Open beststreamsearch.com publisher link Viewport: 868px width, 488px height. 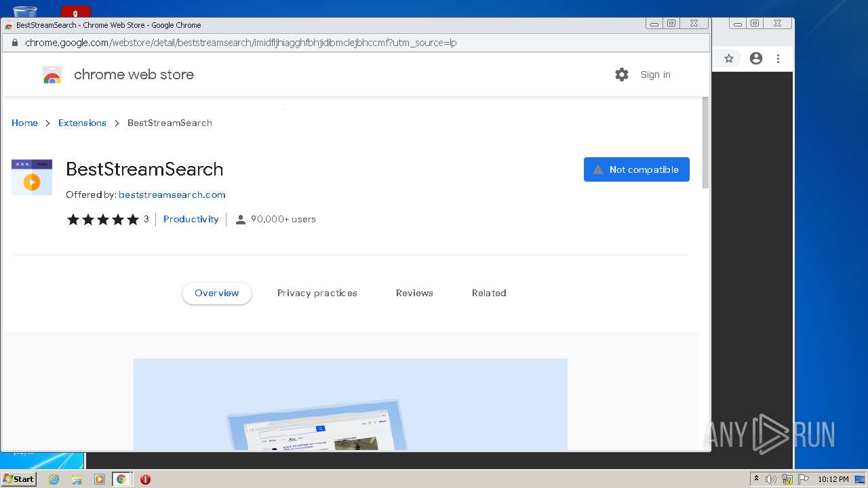pyautogui.click(x=172, y=195)
